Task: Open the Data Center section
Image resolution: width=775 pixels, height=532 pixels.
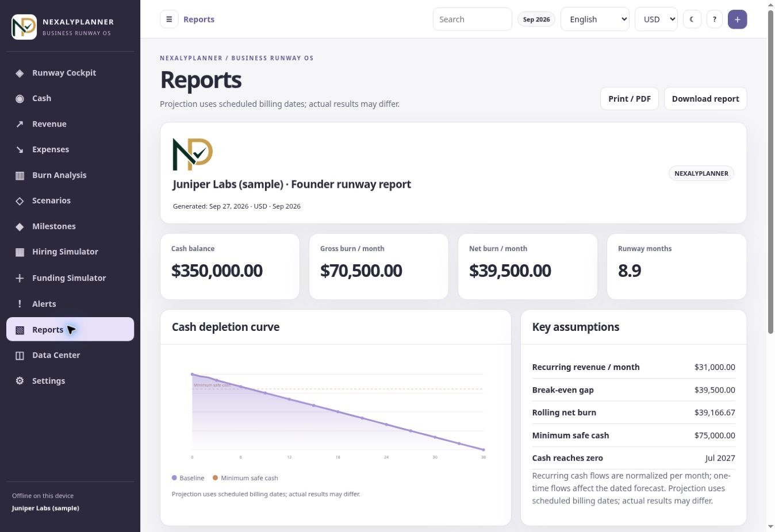Action: click(x=70, y=355)
